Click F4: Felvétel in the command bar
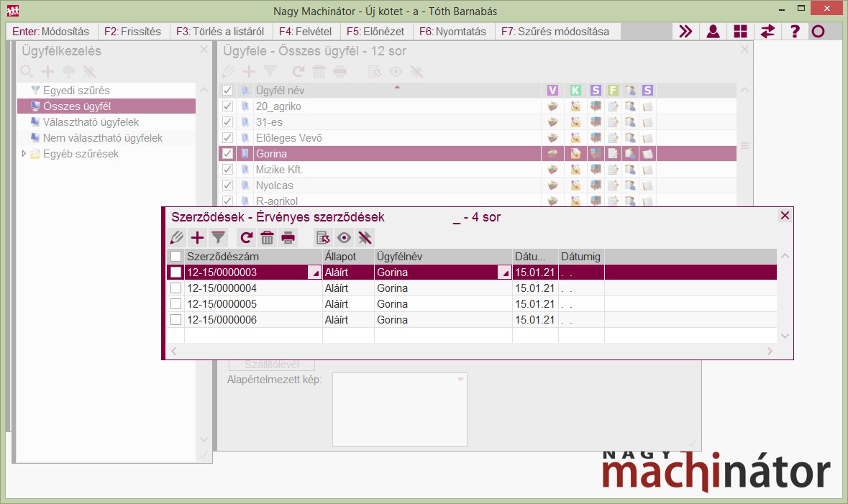Viewport: 848px width, 504px height. click(305, 32)
